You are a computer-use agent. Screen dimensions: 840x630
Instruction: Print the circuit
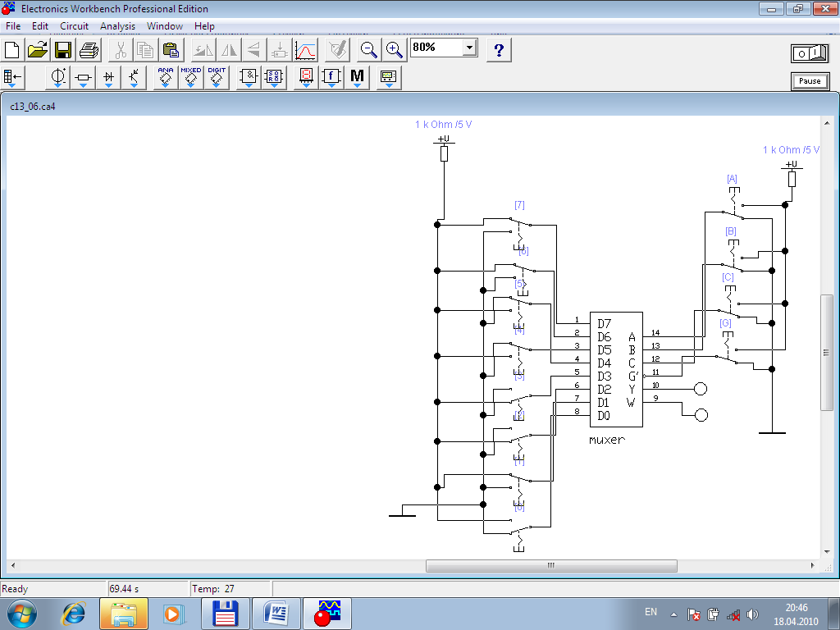89,50
